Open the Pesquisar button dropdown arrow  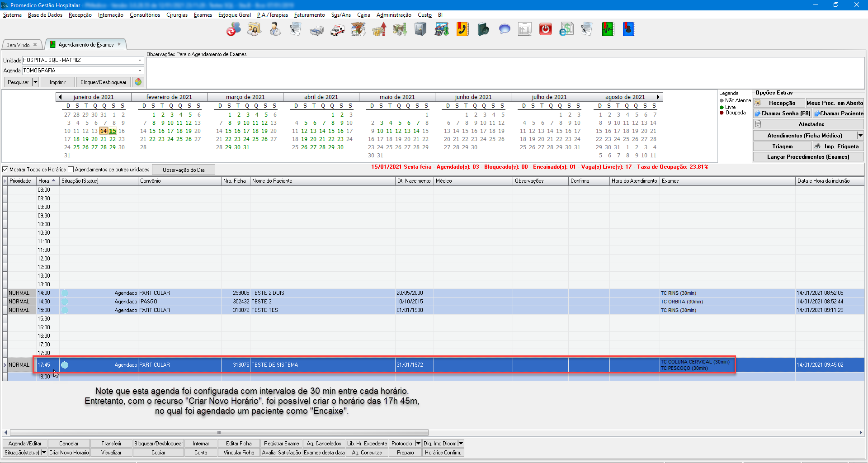tap(35, 82)
